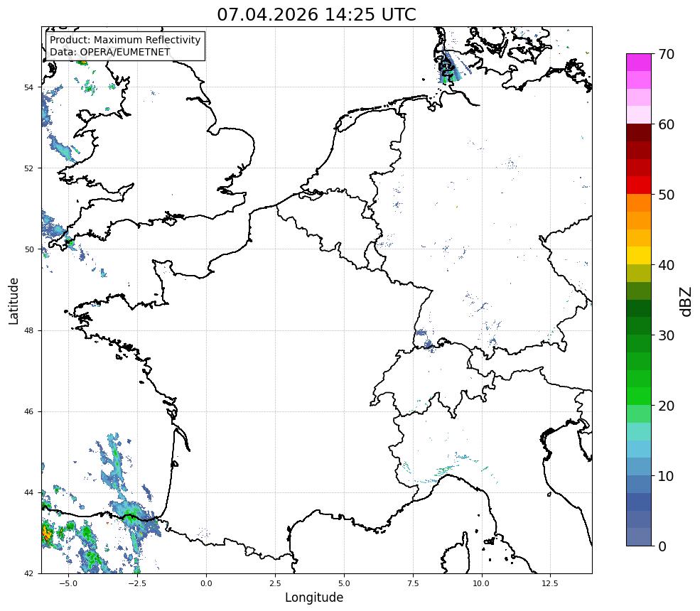
Task: Click the "Product: Maximum Reflectivity" legend line
Action: click(x=125, y=40)
